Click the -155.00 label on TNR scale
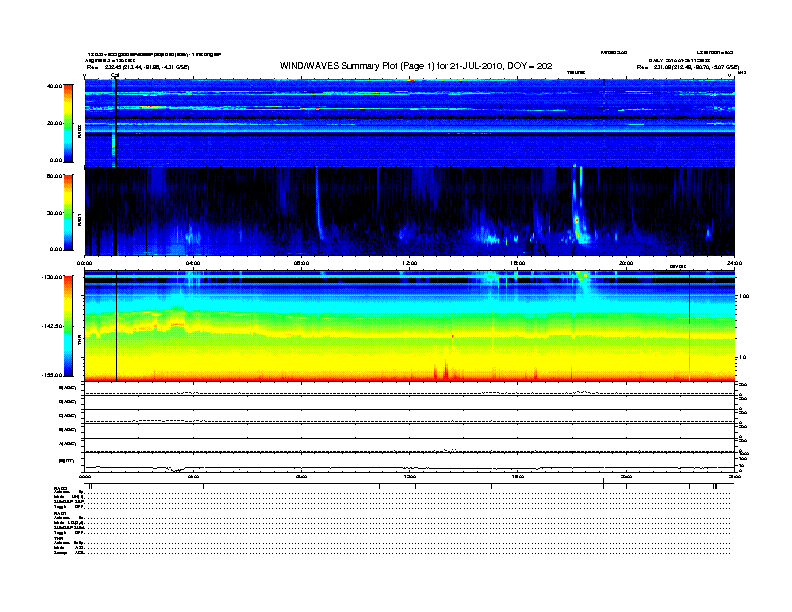 (52, 375)
